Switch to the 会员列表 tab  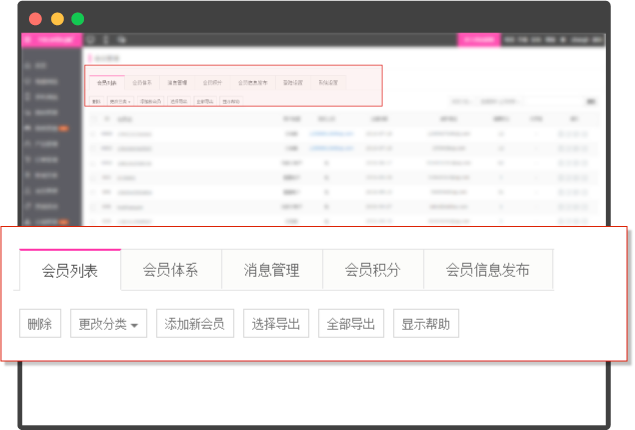point(70,270)
